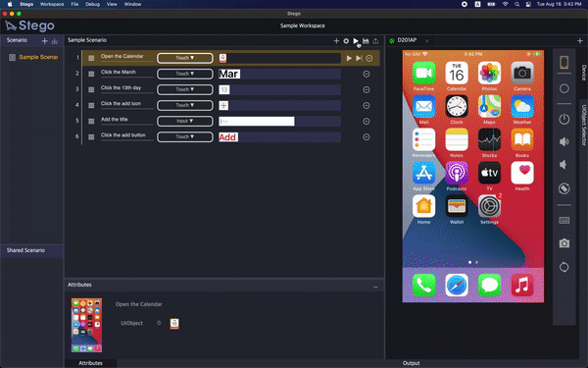Open action dropdown for Click the March step

click(x=185, y=74)
